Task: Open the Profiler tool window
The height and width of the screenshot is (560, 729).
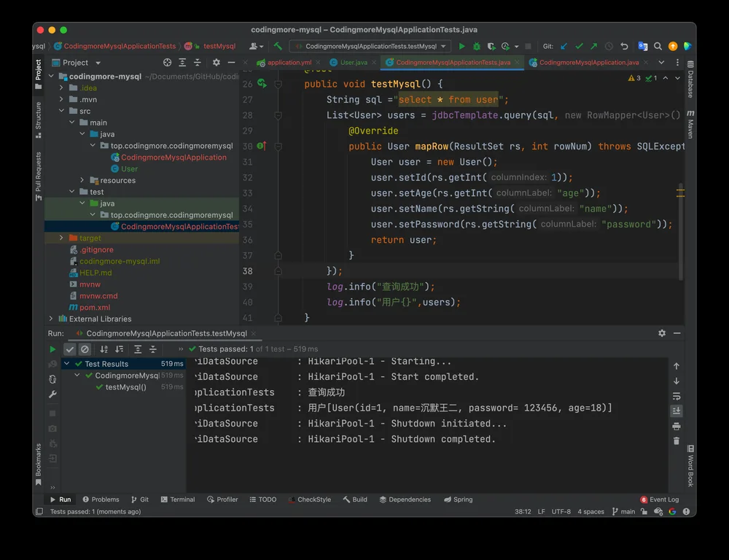Action: click(x=222, y=499)
